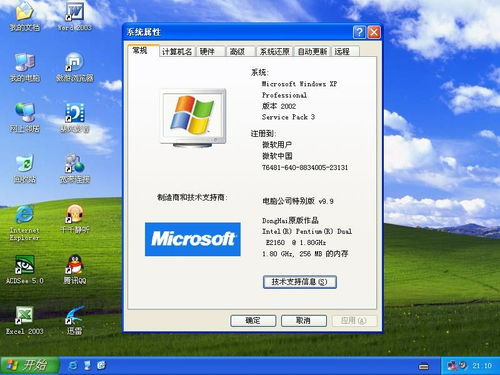Open the 开始 start menu
The height and width of the screenshot is (375, 500).
[30, 365]
